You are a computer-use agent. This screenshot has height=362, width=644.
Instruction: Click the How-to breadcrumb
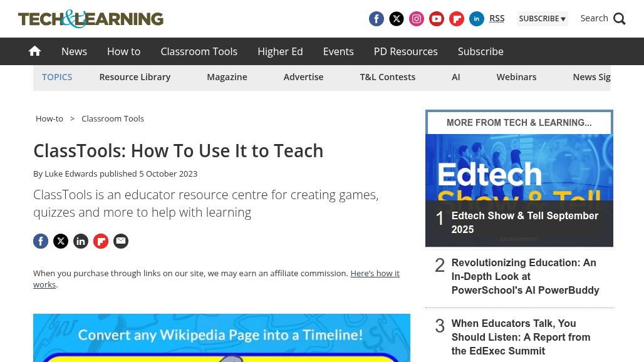pos(49,118)
